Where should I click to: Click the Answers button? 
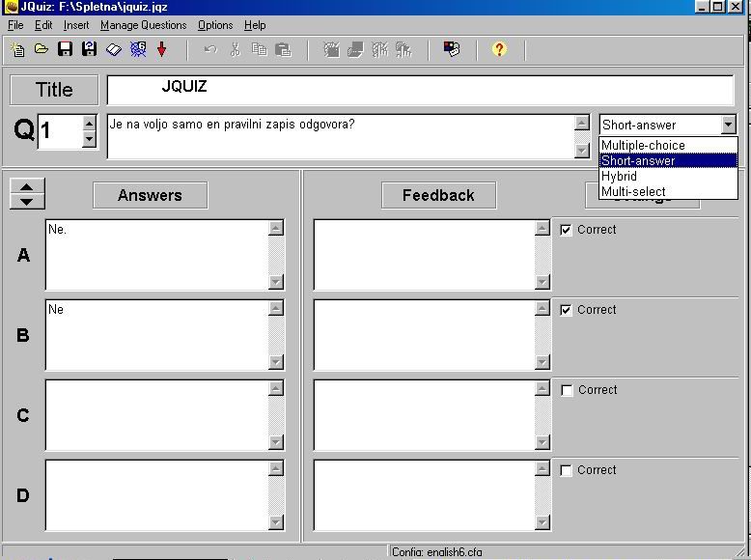[x=150, y=195]
